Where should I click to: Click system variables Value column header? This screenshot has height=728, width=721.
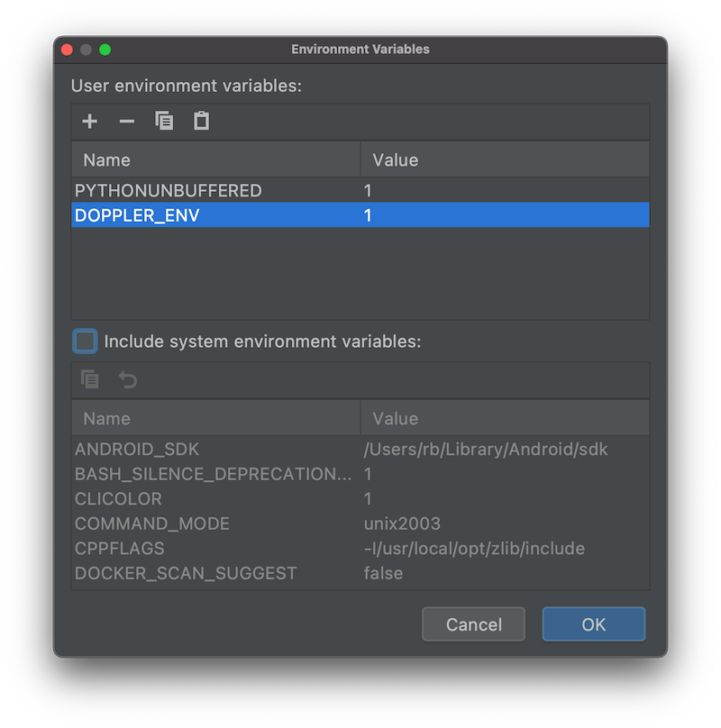pyautogui.click(x=505, y=419)
